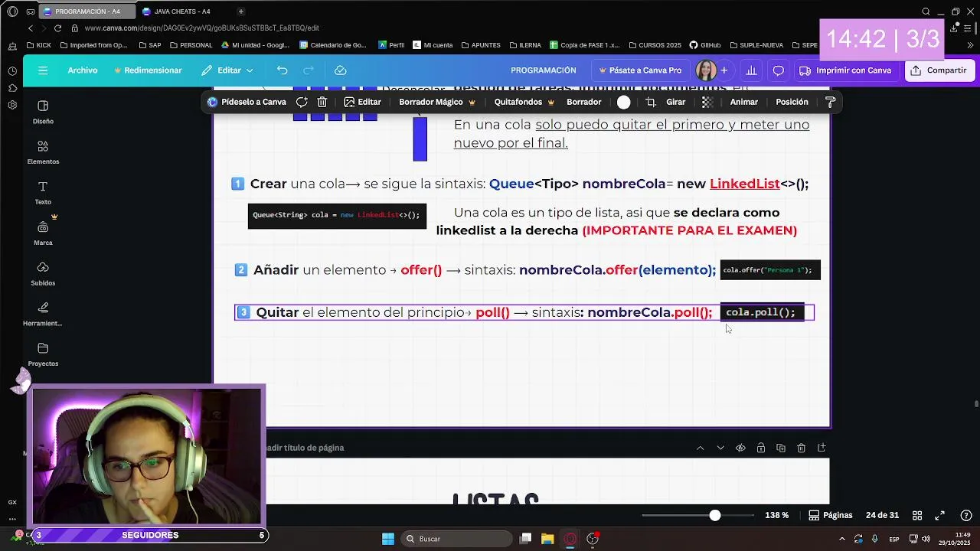Lock the page with padlock icon

(x=761, y=448)
